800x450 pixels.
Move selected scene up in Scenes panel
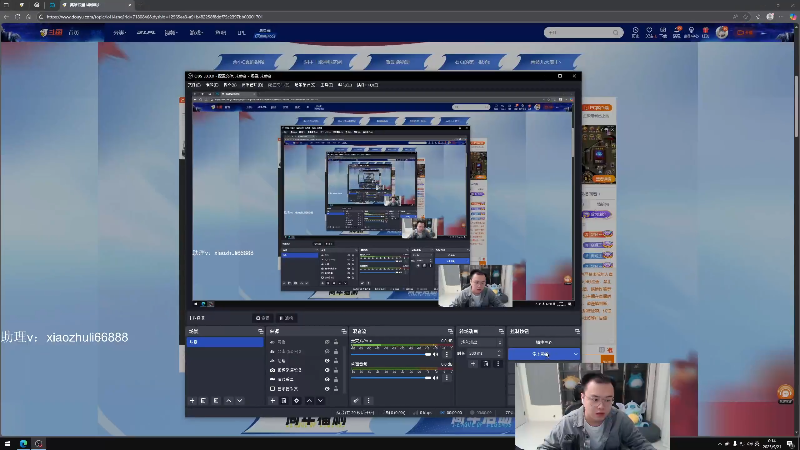[229, 401]
